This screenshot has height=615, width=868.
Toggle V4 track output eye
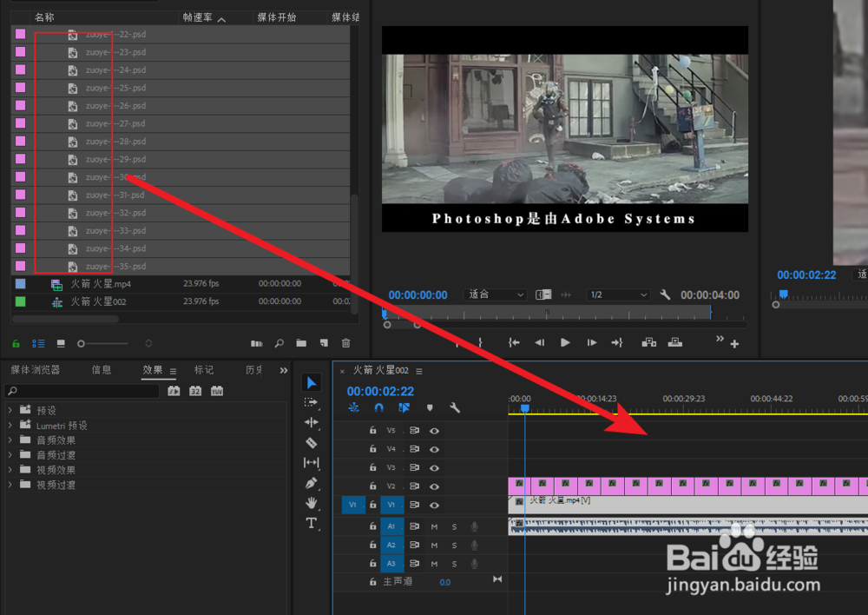(435, 449)
